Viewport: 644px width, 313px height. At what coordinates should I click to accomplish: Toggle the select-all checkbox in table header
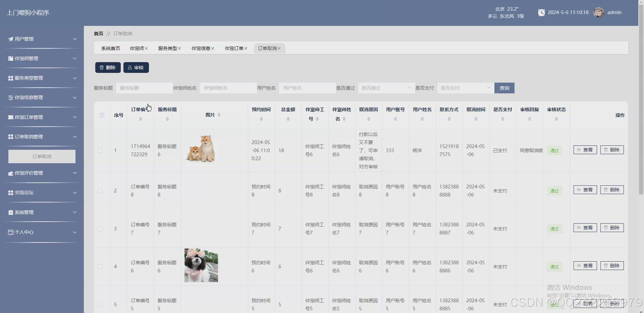pyautogui.click(x=102, y=115)
